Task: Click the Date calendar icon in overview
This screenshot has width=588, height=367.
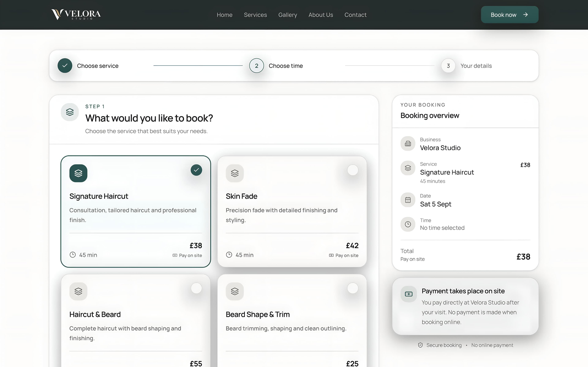Action: [x=408, y=200]
